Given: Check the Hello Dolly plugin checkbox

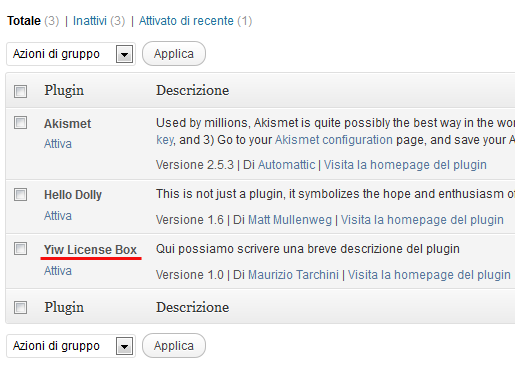Looking at the screenshot, I should pos(20,194).
